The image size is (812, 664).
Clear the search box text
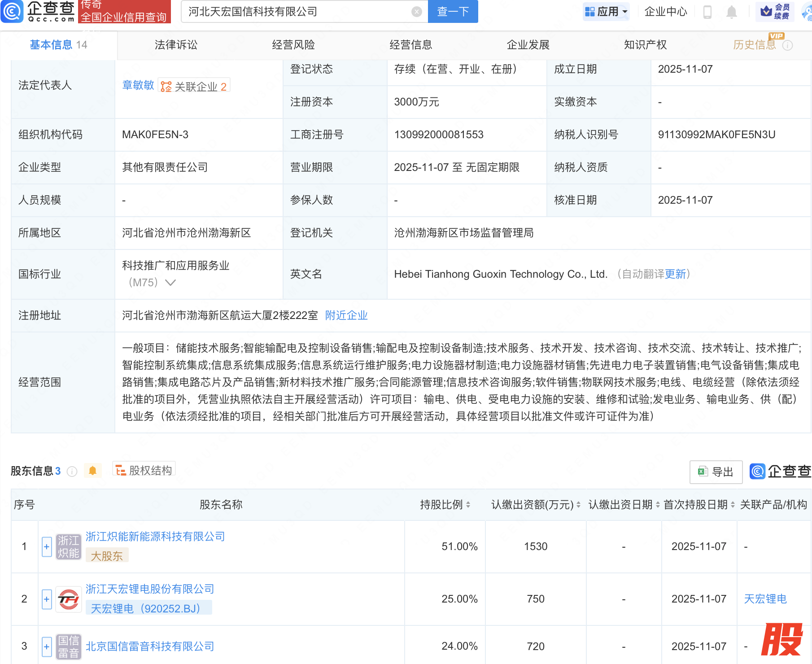click(x=416, y=12)
